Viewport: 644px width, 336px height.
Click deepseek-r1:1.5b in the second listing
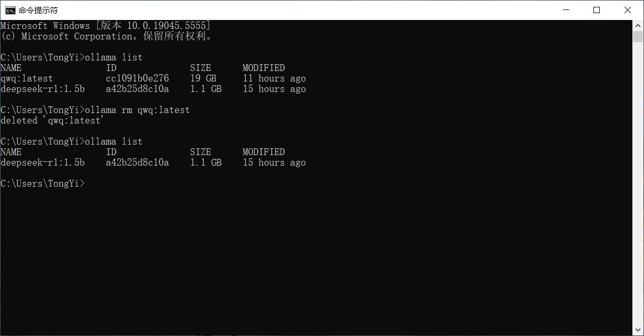[42, 162]
